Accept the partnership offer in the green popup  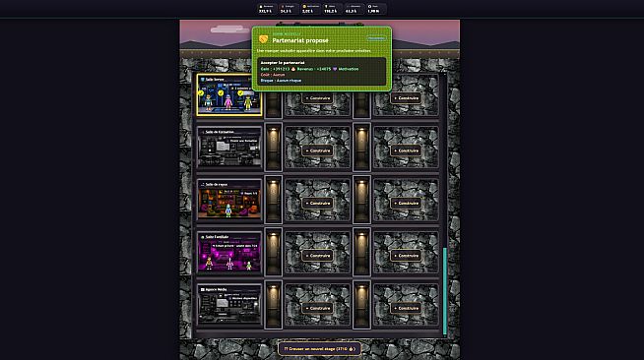pyautogui.click(x=322, y=72)
